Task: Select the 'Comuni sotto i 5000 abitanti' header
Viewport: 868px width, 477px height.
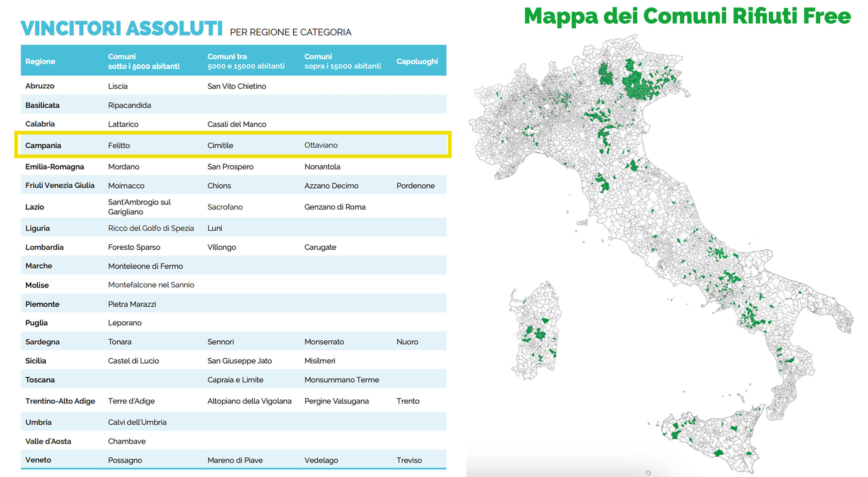Action: click(x=143, y=61)
